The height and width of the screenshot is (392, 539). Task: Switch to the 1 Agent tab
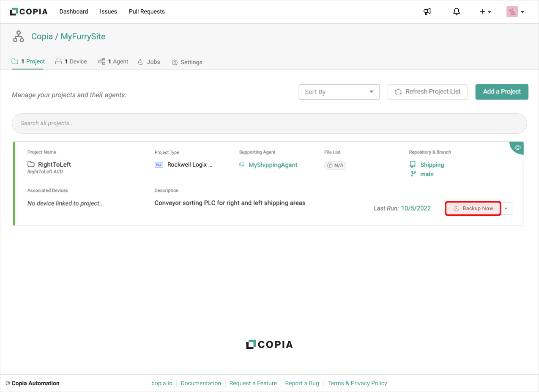pyautogui.click(x=113, y=62)
